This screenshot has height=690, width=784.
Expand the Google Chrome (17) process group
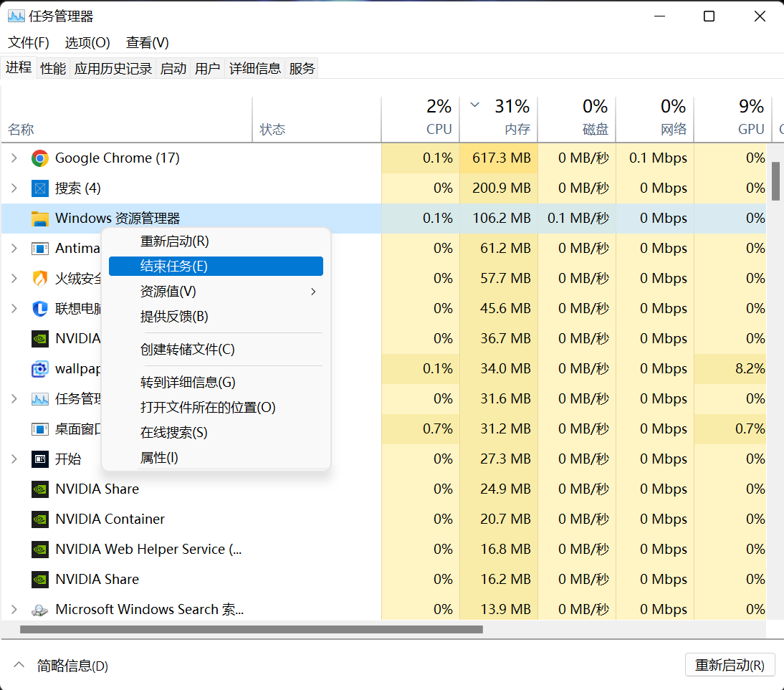click(x=16, y=158)
